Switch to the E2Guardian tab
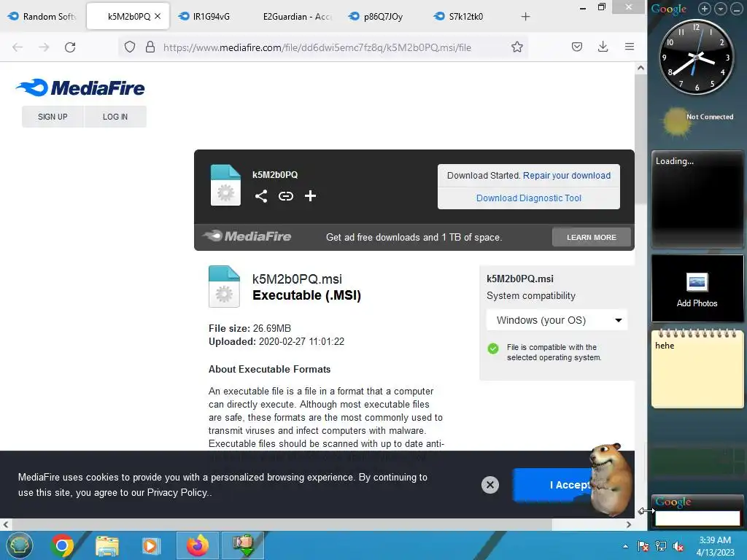This screenshot has width=747, height=560. click(x=297, y=16)
